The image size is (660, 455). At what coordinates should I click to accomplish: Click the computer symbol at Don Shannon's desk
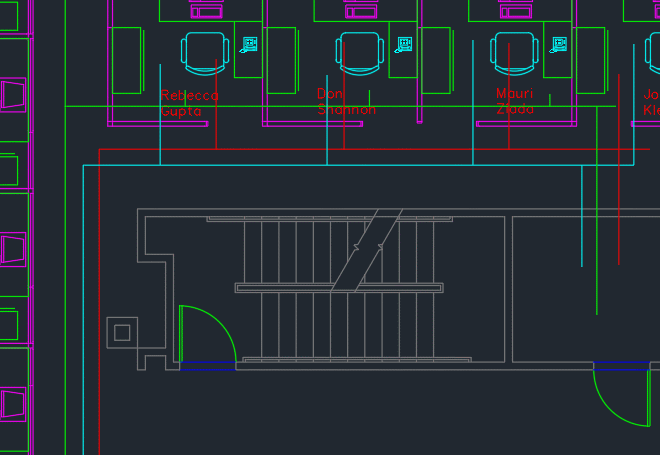point(405,45)
